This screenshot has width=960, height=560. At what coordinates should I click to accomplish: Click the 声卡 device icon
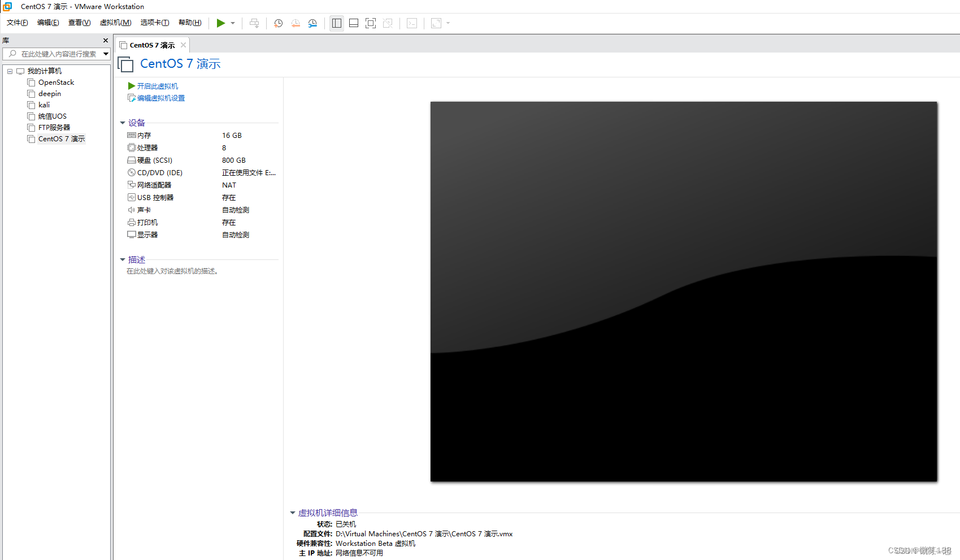(x=132, y=210)
